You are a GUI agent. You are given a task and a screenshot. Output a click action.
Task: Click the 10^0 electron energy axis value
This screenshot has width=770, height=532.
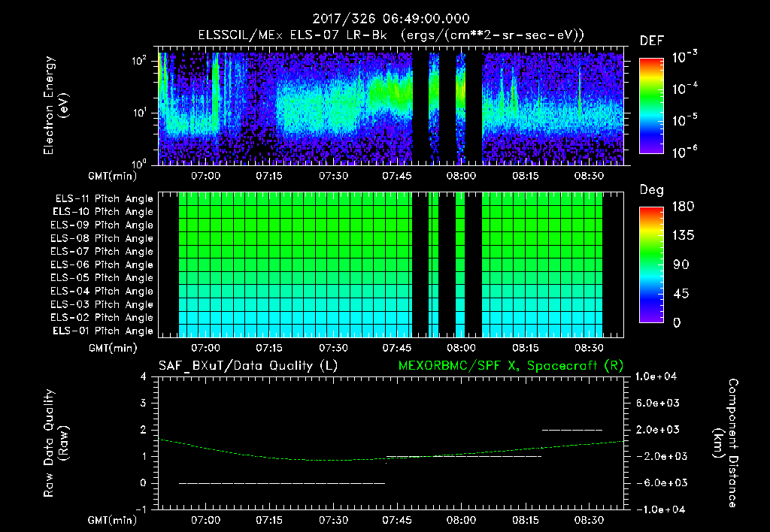139,163
